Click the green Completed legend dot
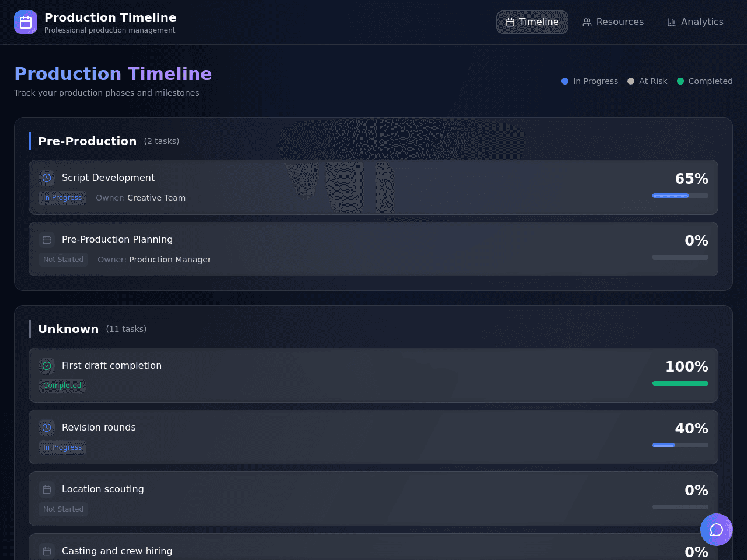 pyautogui.click(x=680, y=81)
